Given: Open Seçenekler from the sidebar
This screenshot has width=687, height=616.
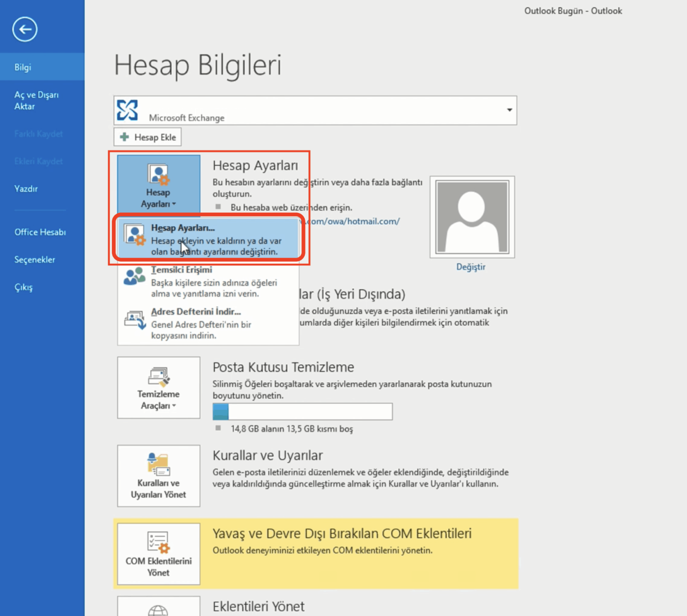Looking at the screenshot, I should pos(34,260).
